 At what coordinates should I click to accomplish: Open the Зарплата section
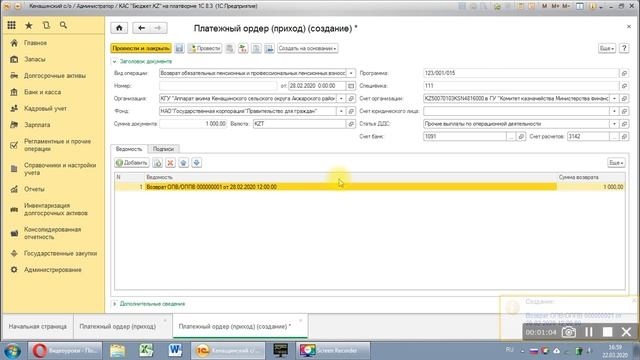click(37, 125)
